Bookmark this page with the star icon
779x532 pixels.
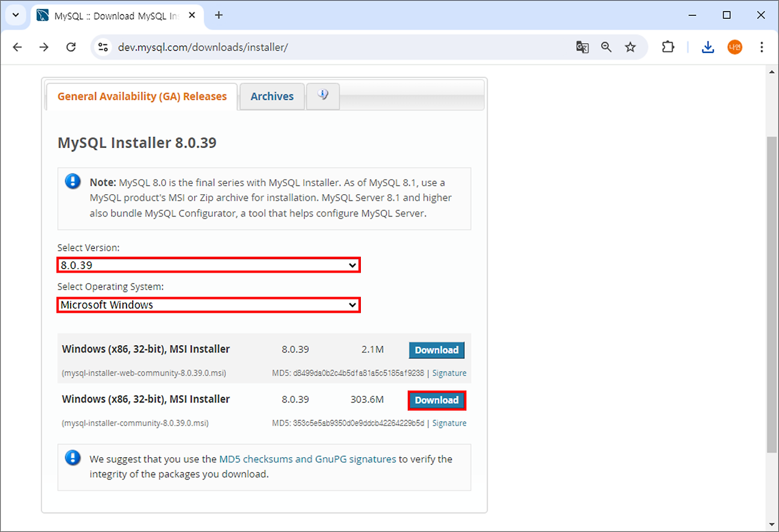[631, 47]
